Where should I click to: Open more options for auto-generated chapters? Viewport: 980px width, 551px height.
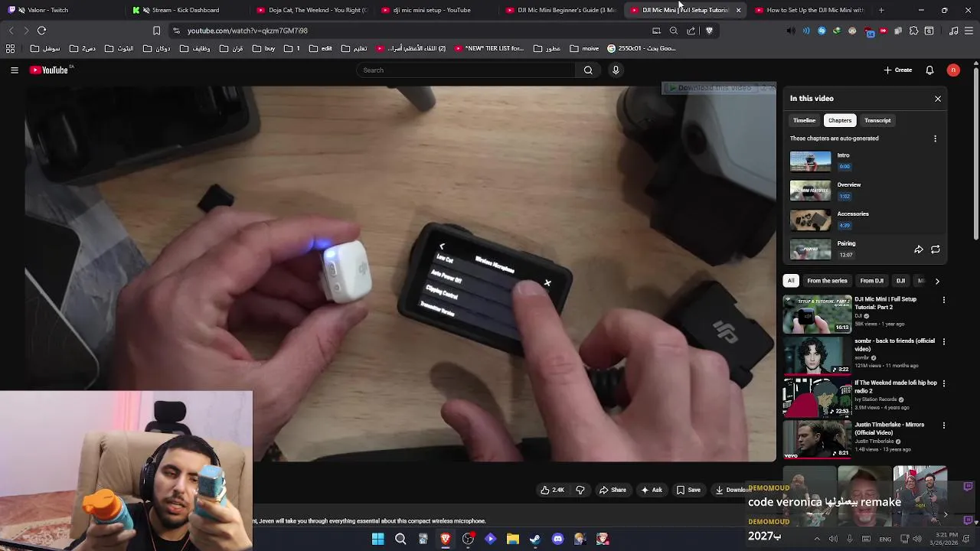click(935, 139)
